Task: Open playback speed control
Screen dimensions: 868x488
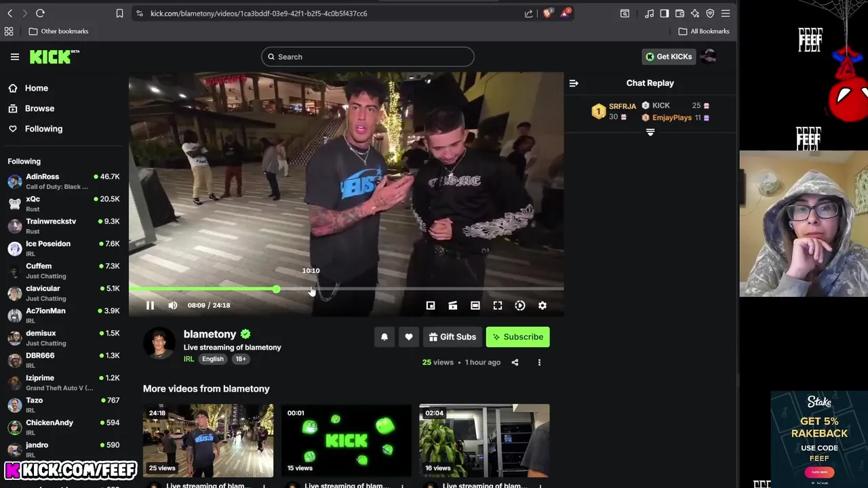Action: click(x=520, y=306)
